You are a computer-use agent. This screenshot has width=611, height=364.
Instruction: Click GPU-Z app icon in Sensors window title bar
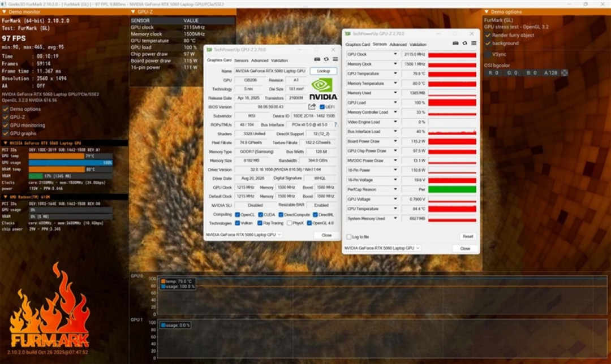click(348, 34)
